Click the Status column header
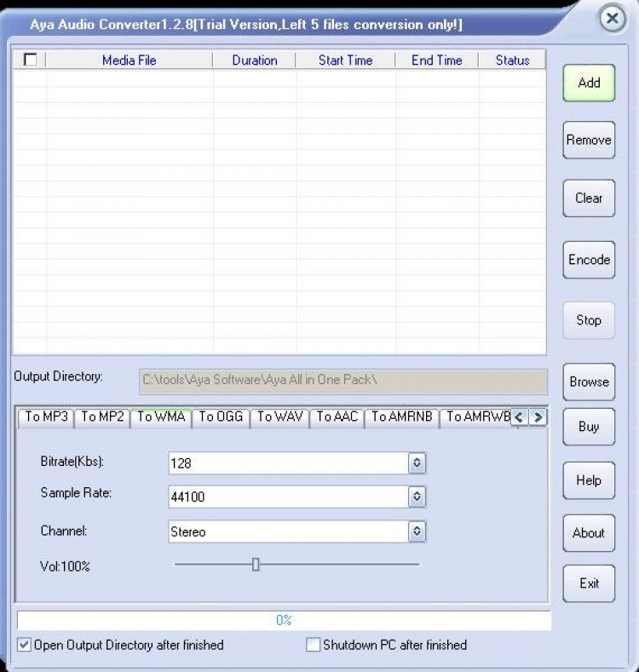This screenshot has height=672, width=639. pyautogui.click(x=512, y=60)
